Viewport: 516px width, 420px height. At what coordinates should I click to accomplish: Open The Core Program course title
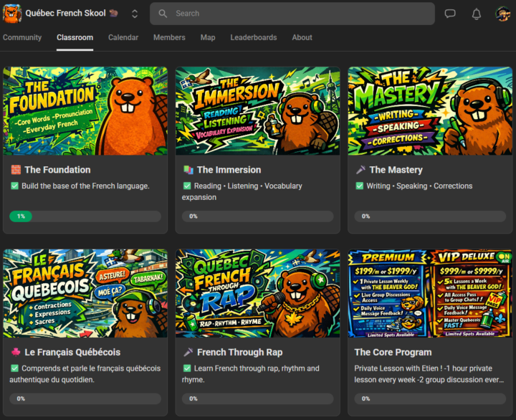pos(393,352)
